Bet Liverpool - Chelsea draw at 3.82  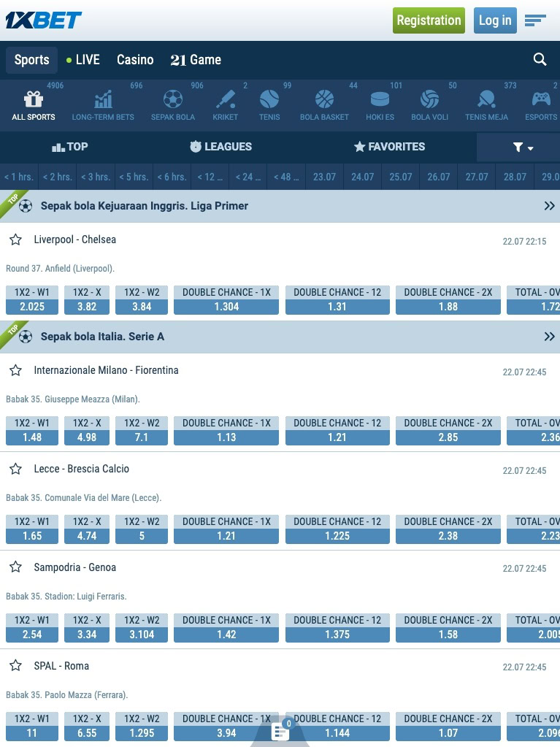click(x=87, y=300)
